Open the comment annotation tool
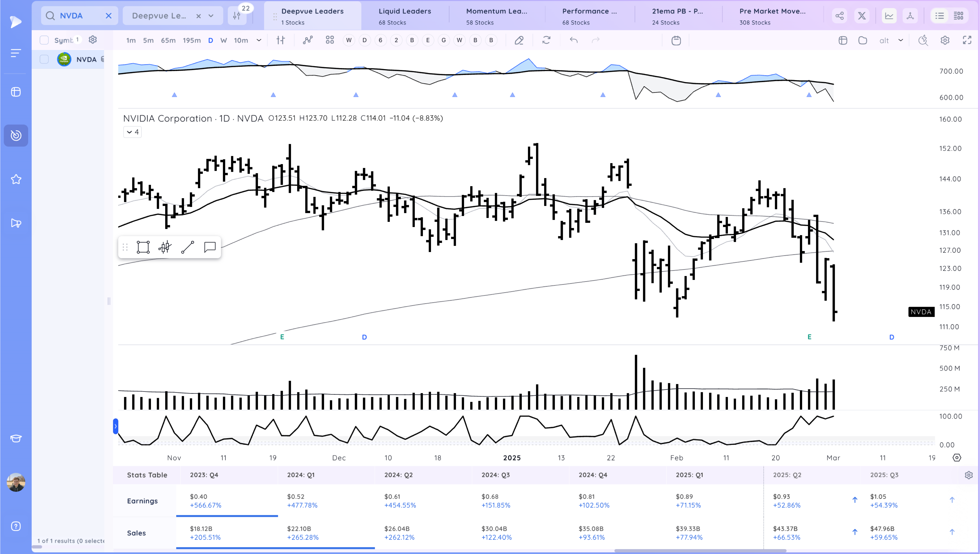The width and height of the screenshot is (980, 554). click(x=210, y=247)
